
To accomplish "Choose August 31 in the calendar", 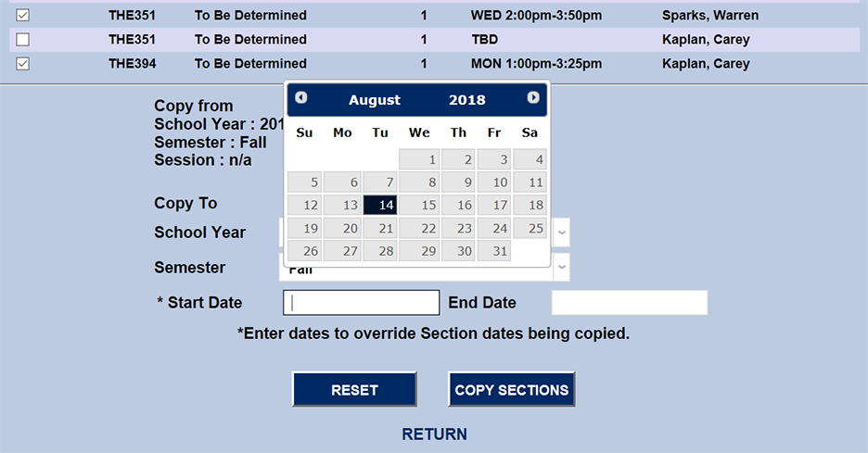I will click(492, 251).
